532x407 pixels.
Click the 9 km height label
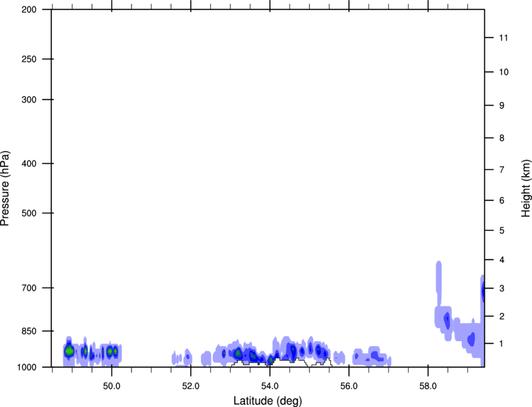click(502, 106)
